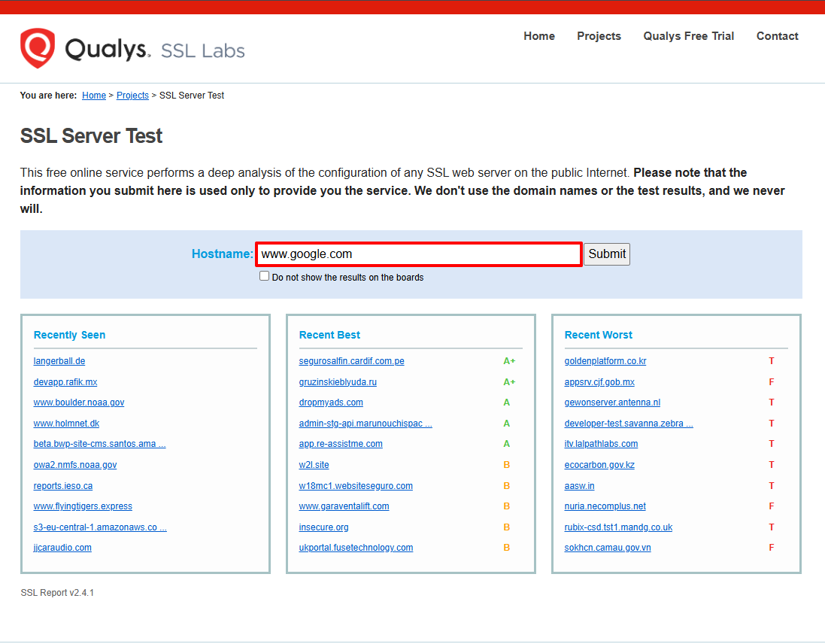Open rubix-csd.tst1.mandg.co.uk report
The height and width of the screenshot is (644, 825).
[x=618, y=527]
